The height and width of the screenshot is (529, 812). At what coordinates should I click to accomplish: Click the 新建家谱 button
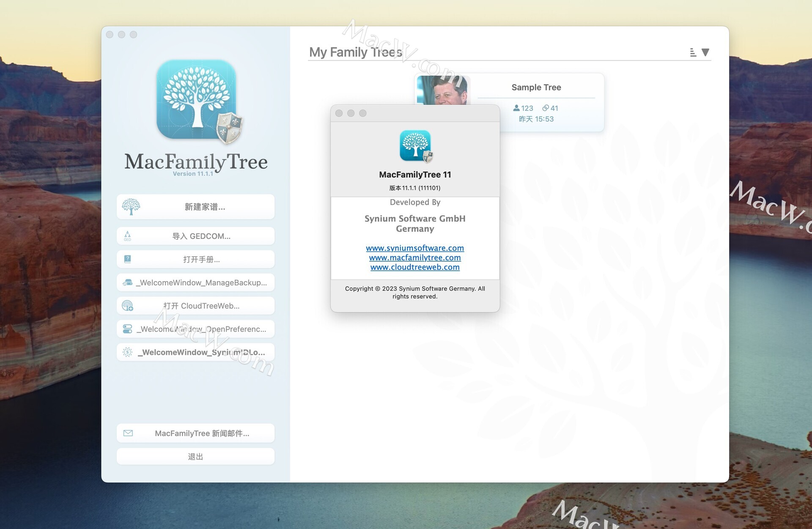point(195,207)
